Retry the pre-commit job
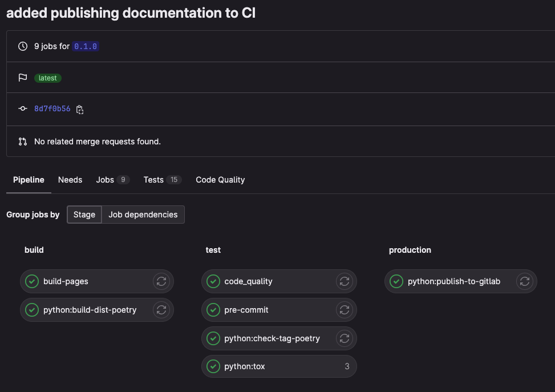 [x=344, y=310]
